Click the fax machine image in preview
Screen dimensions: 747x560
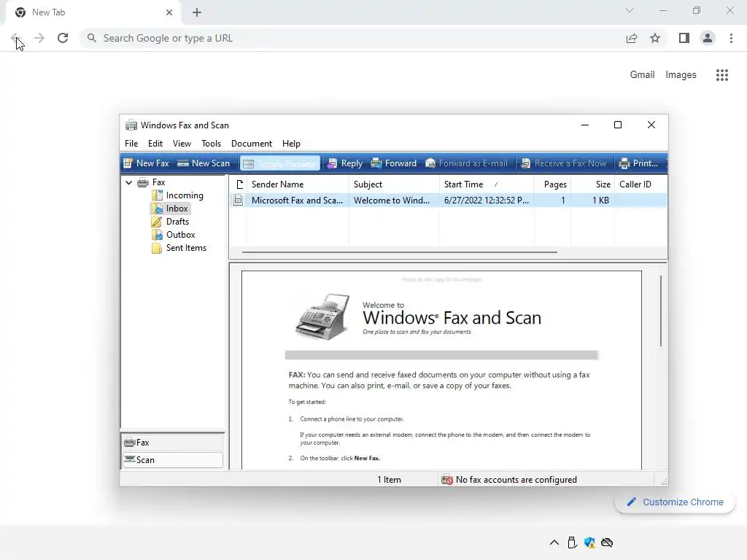pyautogui.click(x=322, y=316)
